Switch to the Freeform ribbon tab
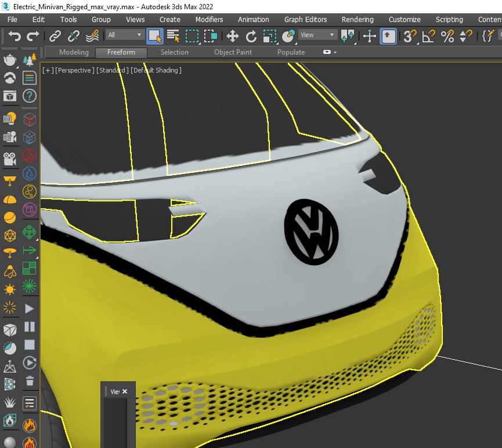The height and width of the screenshot is (448, 502). (x=121, y=52)
